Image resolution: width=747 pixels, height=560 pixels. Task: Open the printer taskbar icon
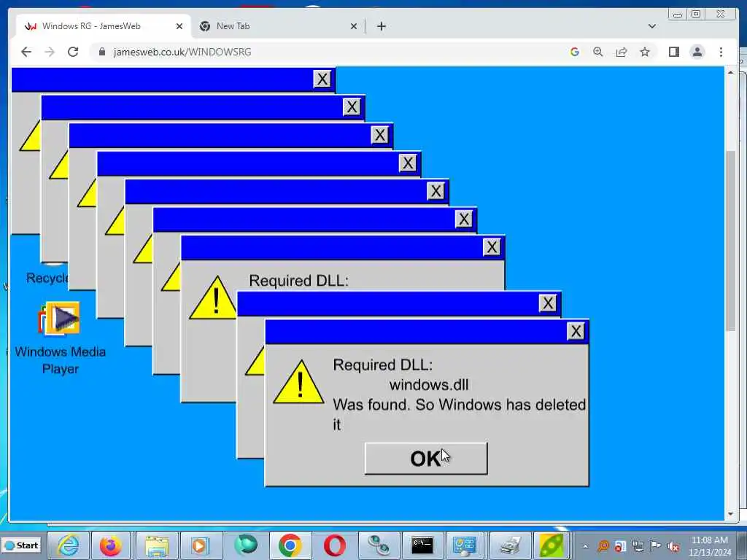[511, 545]
